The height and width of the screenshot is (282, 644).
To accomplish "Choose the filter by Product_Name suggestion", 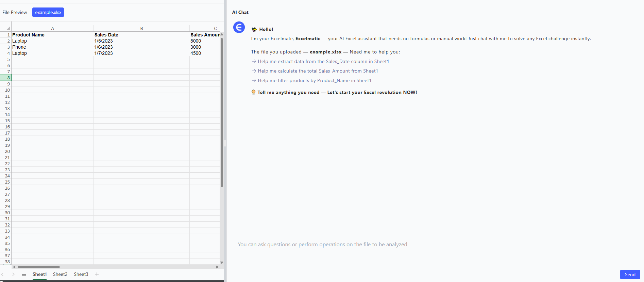I will click(314, 80).
